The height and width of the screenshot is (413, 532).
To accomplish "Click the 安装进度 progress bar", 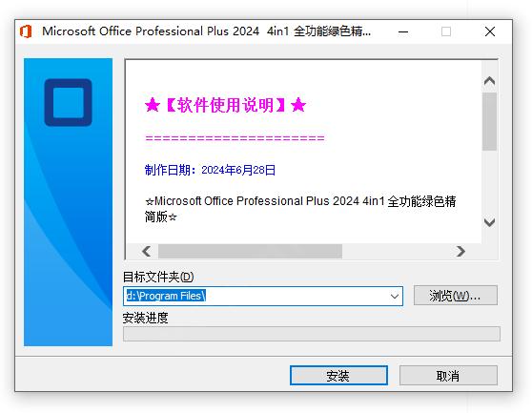I will point(312,334).
